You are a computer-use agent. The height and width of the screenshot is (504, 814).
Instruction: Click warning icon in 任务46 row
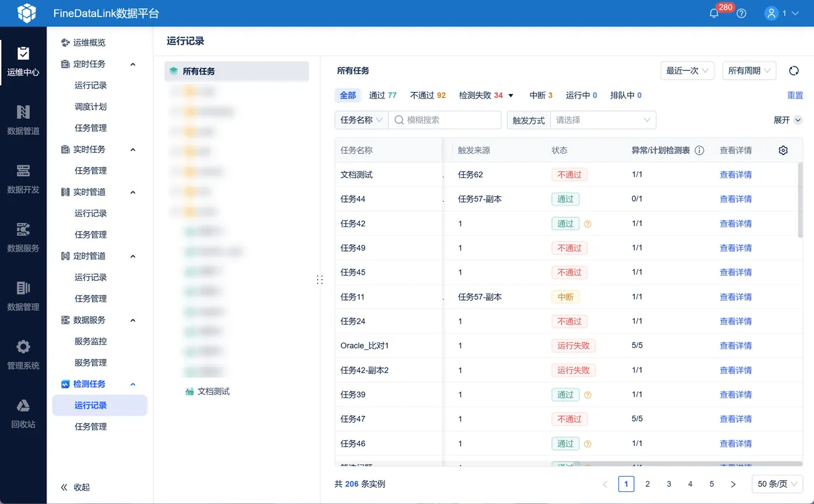click(588, 444)
